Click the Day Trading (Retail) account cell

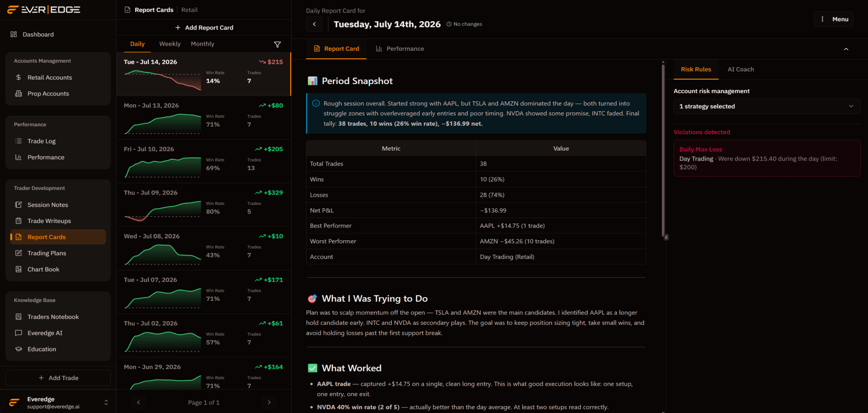[x=561, y=257]
